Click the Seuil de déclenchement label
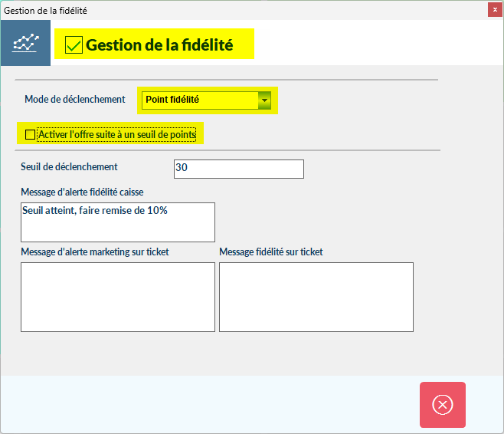 point(69,166)
